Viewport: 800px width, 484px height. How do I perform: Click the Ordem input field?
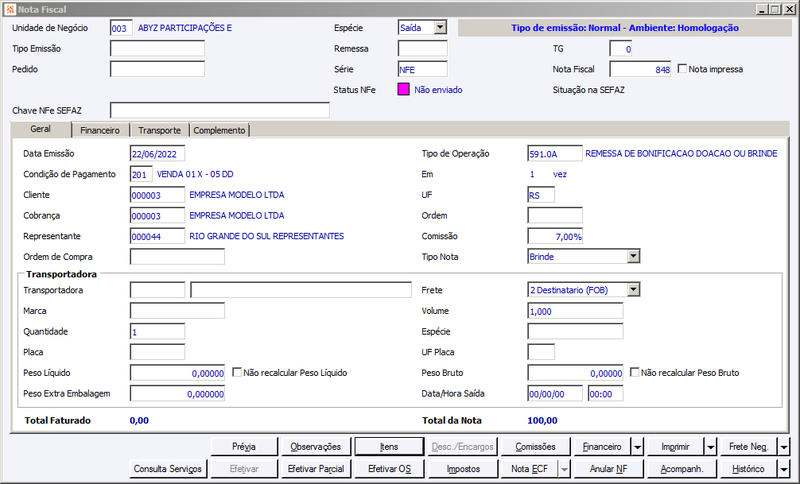[555, 216]
